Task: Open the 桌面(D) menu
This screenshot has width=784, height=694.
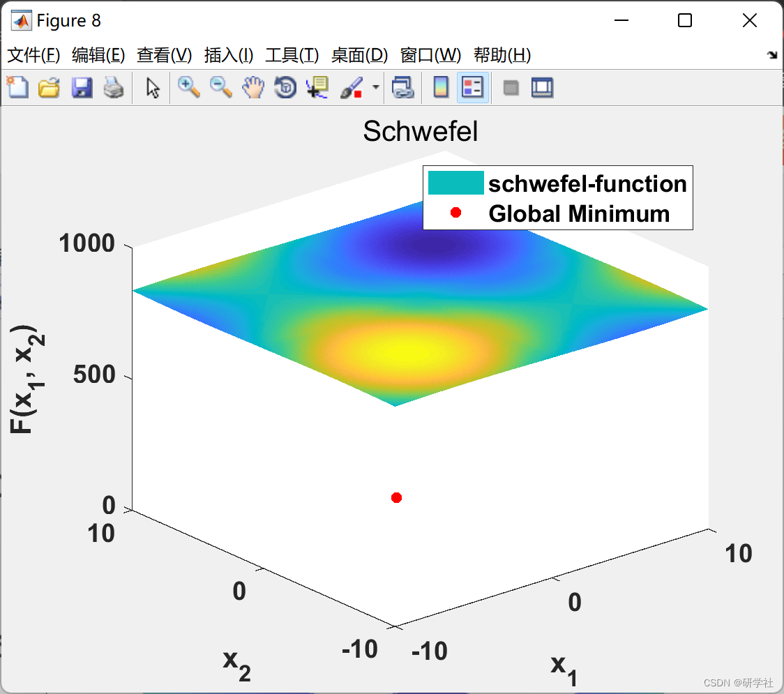Action: (359, 55)
